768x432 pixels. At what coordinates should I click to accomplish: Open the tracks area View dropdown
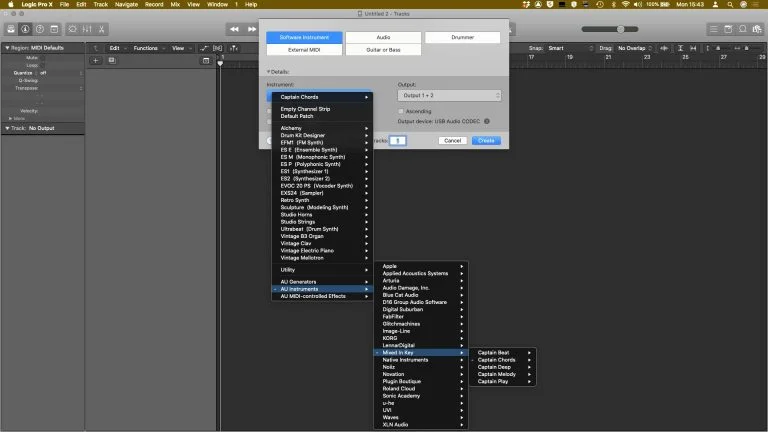pos(181,48)
